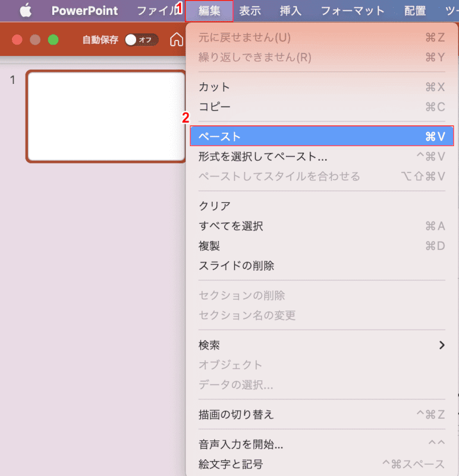This screenshot has width=459, height=476.
Task: Click the green zoom window button
Action: click(x=54, y=40)
